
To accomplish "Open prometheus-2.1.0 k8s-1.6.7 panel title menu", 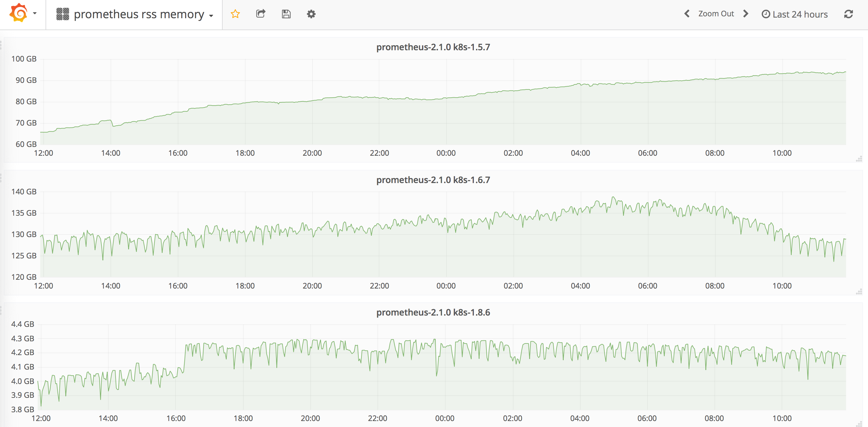I will [433, 180].
